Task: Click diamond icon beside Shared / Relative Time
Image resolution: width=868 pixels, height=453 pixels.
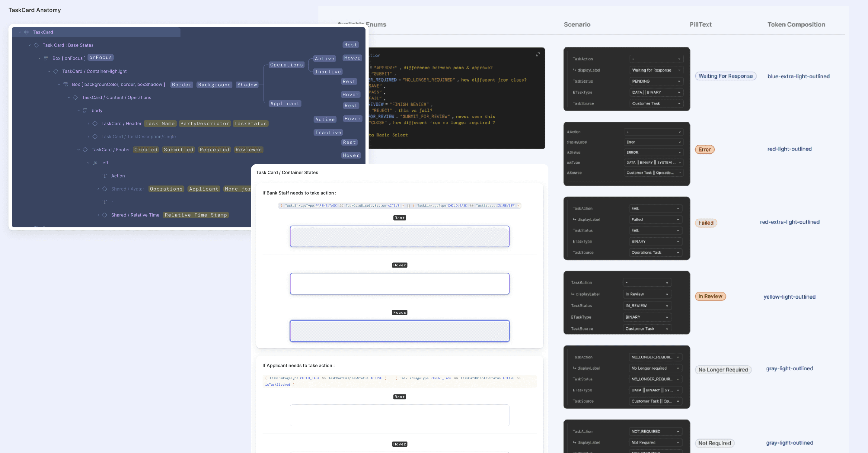Action: (105, 215)
